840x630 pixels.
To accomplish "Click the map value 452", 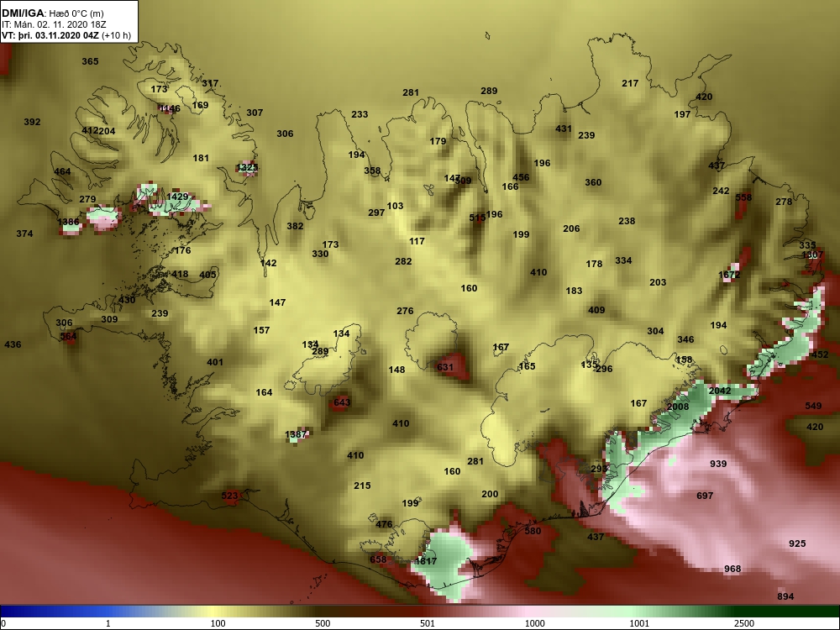I will pyautogui.click(x=820, y=354).
